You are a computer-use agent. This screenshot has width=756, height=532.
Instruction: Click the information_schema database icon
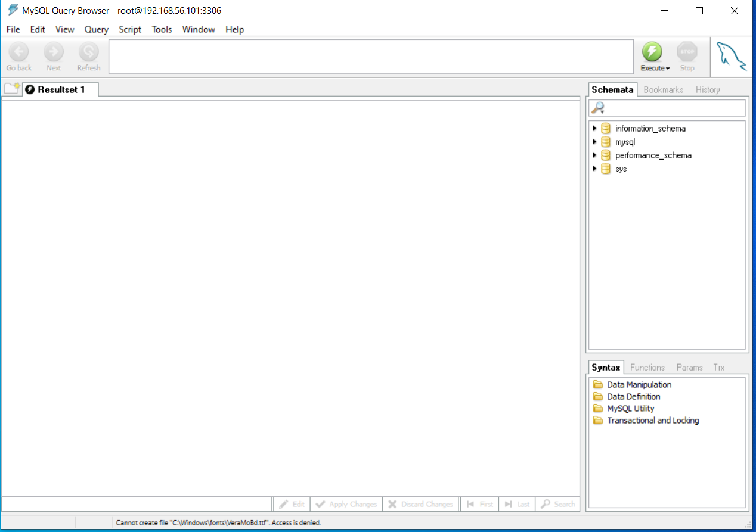(606, 129)
